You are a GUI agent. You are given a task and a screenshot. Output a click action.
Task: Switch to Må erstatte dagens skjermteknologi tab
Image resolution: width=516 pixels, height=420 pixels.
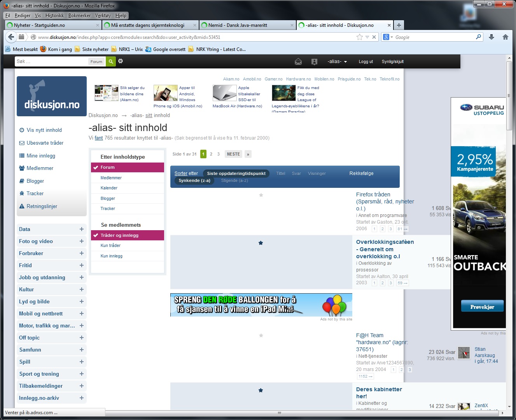(150, 25)
